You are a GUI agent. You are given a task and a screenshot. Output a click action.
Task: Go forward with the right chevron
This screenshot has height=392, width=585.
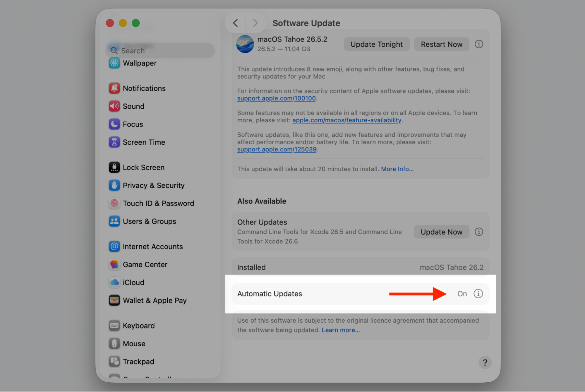(255, 23)
